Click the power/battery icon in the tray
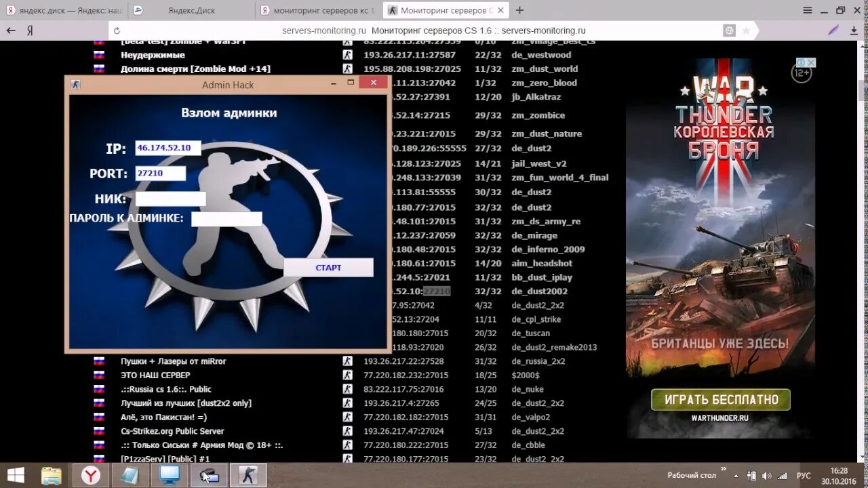This screenshot has height=488, width=868. click(751, 475)
